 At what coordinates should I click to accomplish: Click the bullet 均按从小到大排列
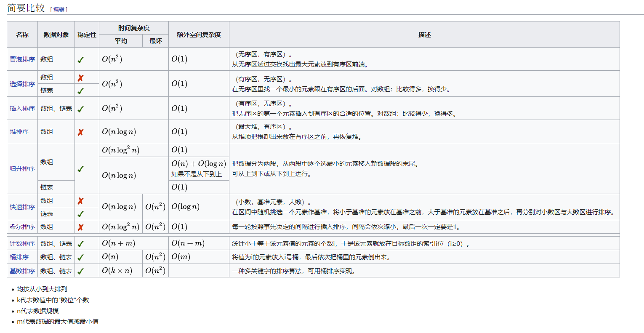[42, 289]
